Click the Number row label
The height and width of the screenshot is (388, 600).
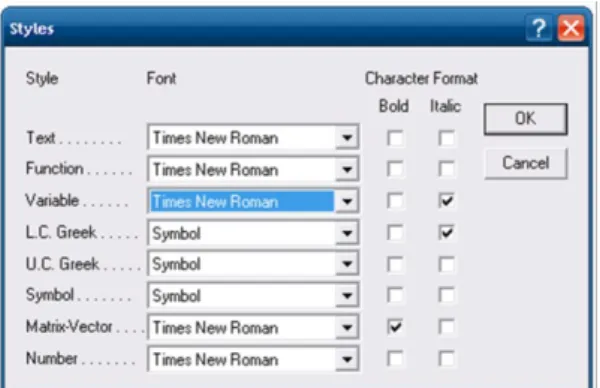point(52,359)
